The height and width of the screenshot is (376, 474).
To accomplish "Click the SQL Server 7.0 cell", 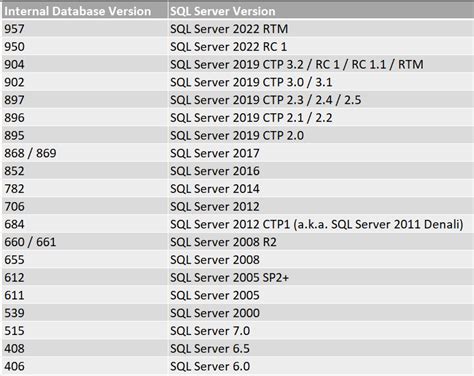I will pos(321,331).
